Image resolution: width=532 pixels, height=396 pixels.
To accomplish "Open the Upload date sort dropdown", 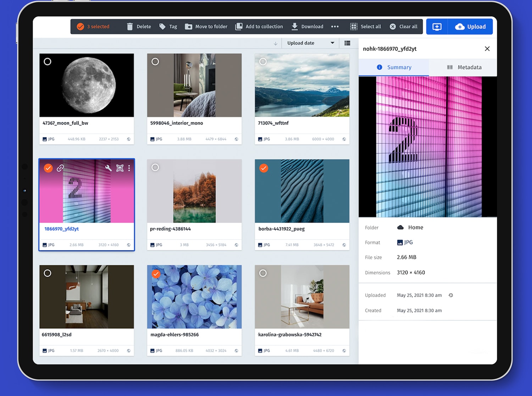I will pyautogui.click(x=311, y=43).
